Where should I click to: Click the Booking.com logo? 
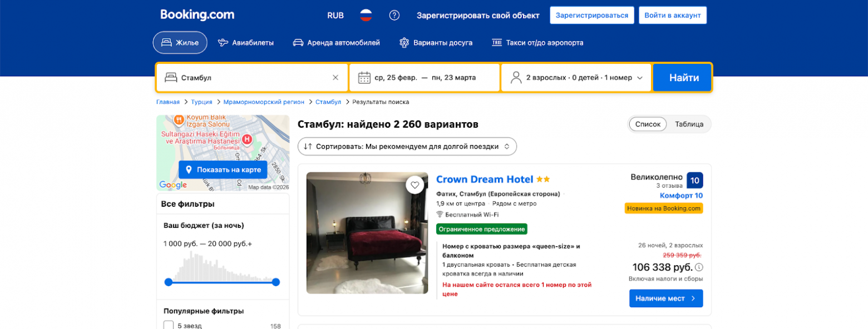pos(197,14)
